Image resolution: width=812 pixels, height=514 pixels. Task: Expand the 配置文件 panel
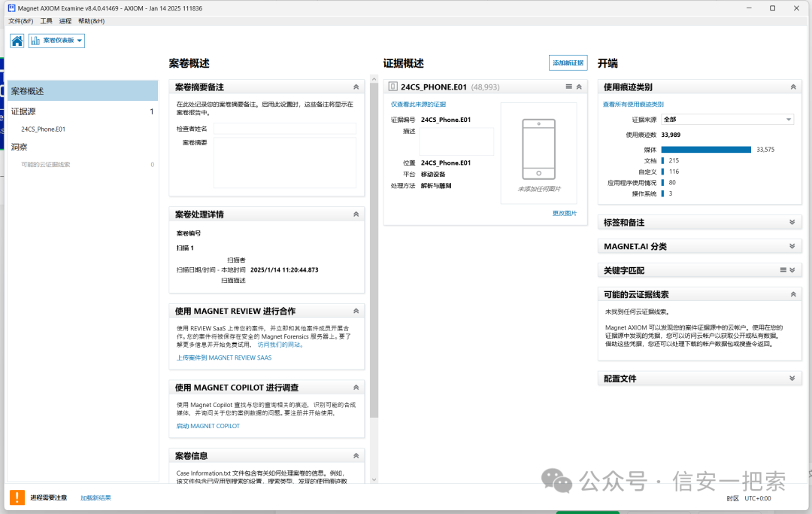click(792, 379)
